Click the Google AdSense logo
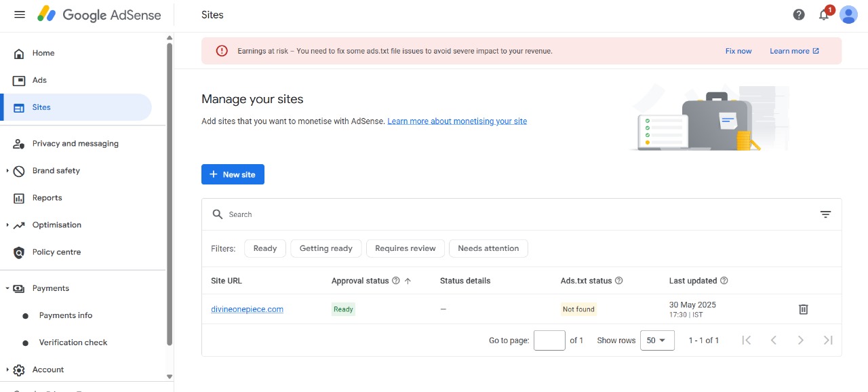Viewport: 868px width, 392px height. [x=99, y=14]
